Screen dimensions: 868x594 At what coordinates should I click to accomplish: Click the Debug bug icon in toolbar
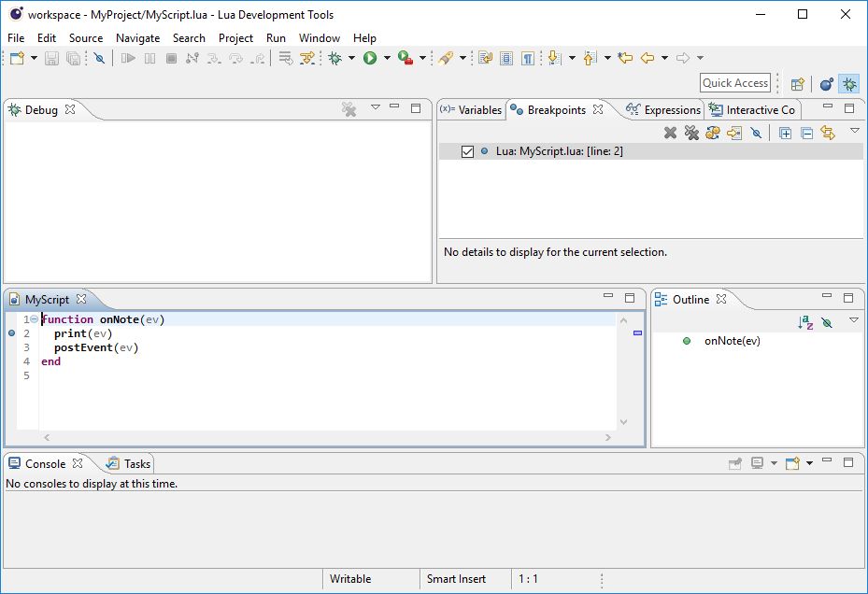click(x=334, y=58)
